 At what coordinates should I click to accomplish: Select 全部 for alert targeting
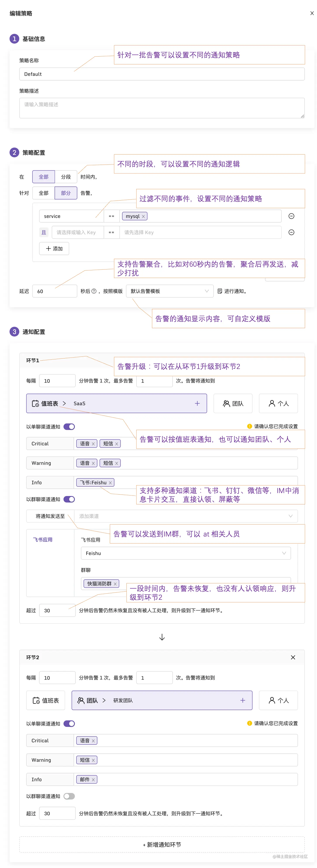(43, 193)
